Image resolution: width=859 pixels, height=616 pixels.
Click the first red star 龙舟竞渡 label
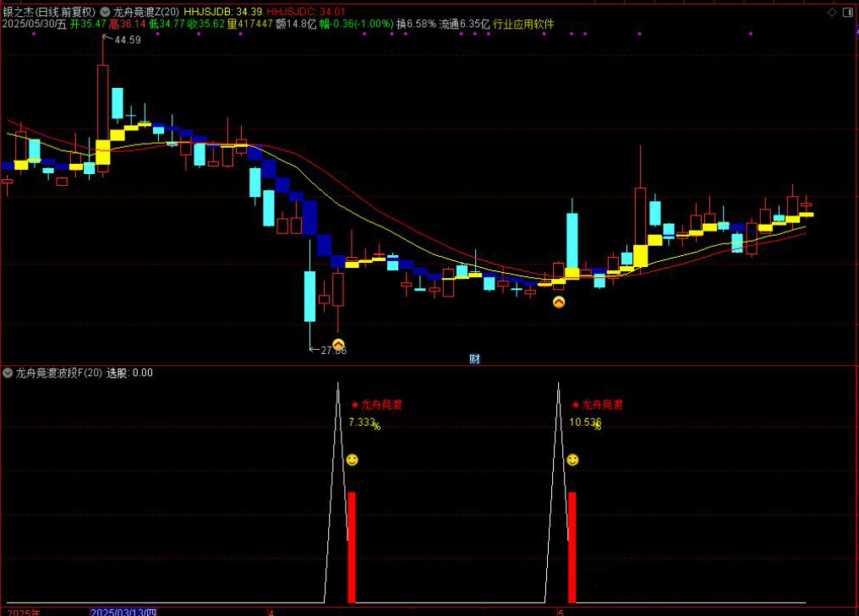[376, 405]
